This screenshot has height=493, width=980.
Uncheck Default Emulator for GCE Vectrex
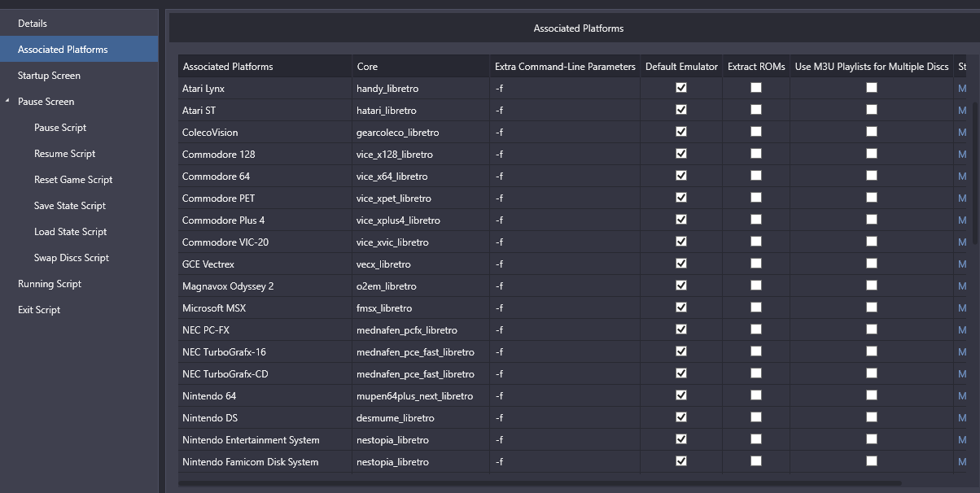tap(681, 264)
